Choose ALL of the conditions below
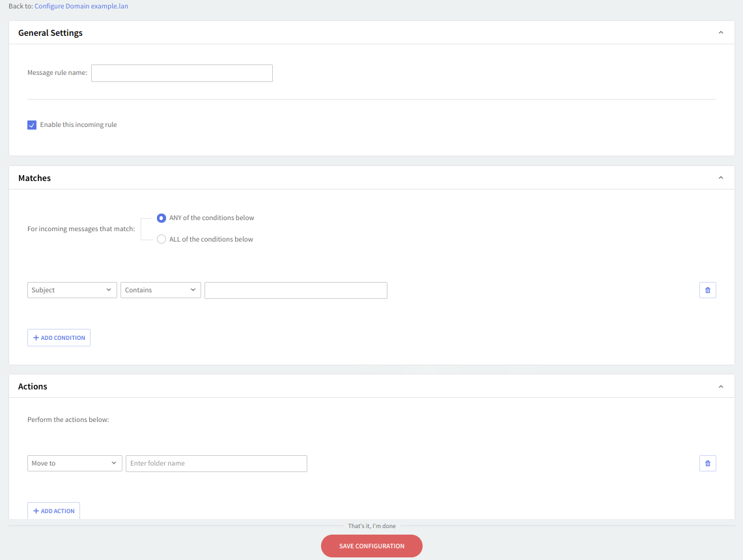 tap(161, 240)
